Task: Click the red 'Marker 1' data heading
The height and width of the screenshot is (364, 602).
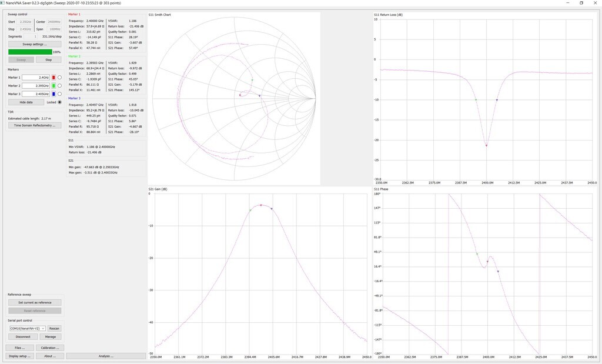Action: (74, 14)
